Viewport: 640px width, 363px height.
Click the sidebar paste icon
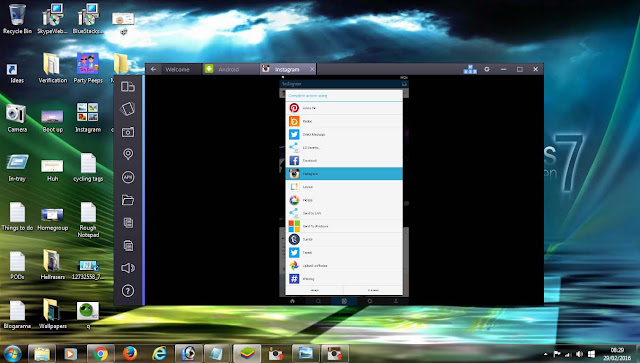[x=128, y=245]
